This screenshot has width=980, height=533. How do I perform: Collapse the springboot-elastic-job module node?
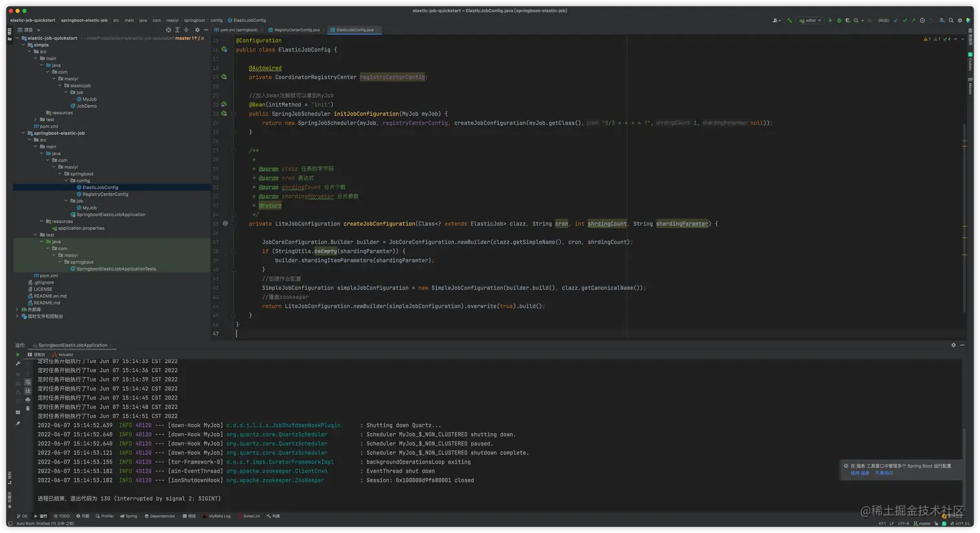[x=23, y=133]
